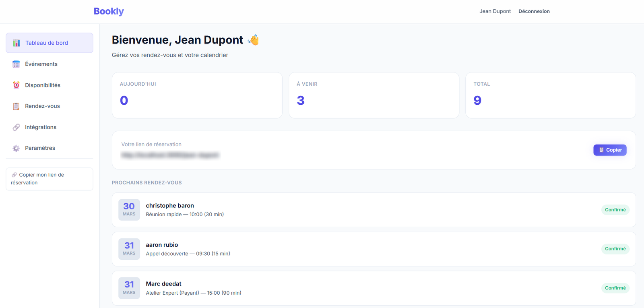Click the Confirmé badge for Marc deedat

(615, 288)
